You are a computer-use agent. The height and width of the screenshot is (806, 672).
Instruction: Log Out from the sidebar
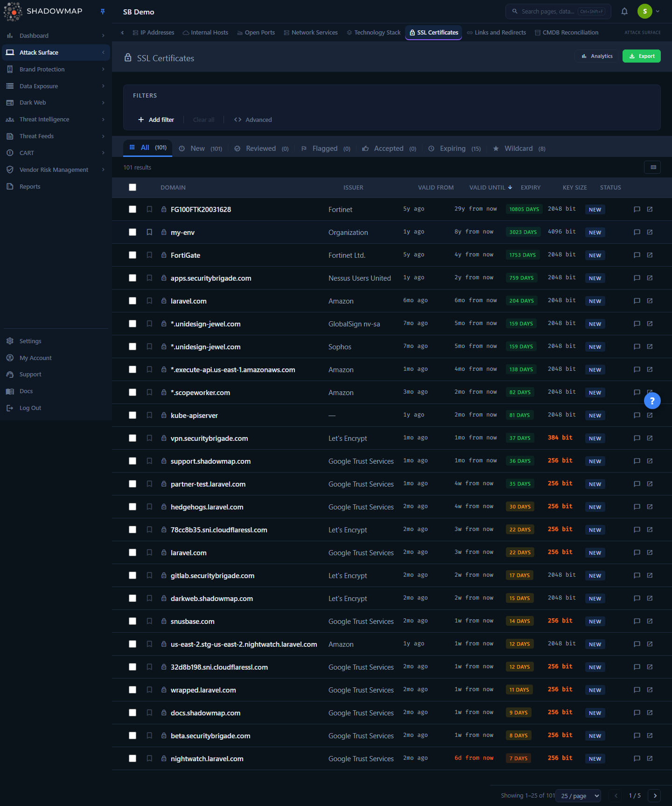(x=56, y=408)
